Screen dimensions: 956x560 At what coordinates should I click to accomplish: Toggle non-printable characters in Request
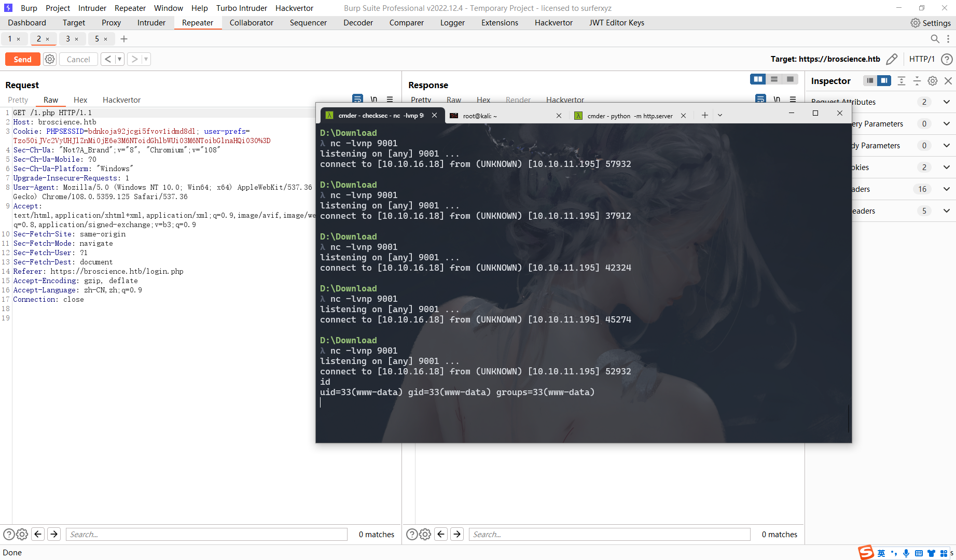374,99
